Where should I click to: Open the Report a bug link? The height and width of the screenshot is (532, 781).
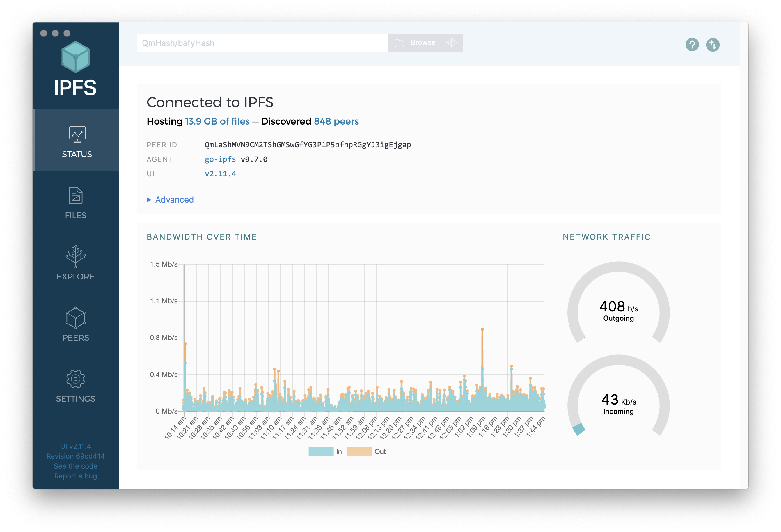tap(75, 476)
